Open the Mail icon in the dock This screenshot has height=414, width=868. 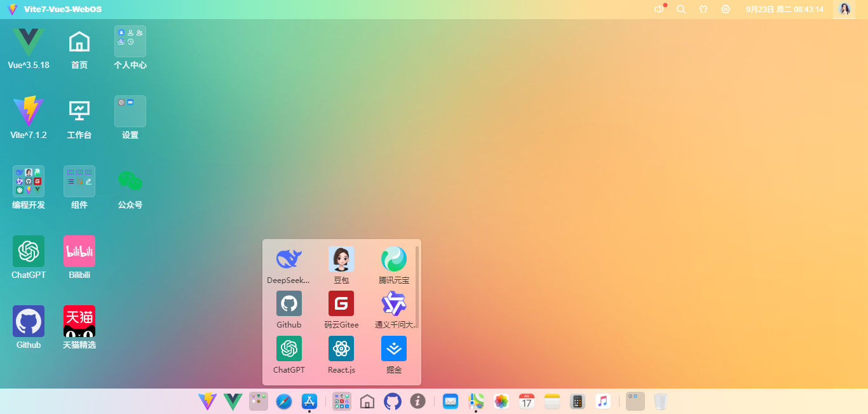click(451, 401)
